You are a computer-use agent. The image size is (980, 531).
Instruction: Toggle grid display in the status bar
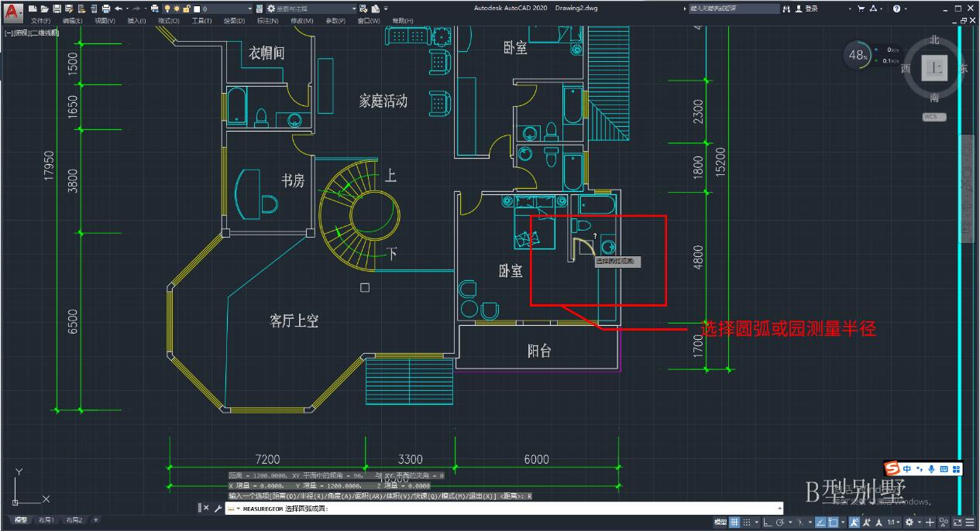click(734, 519)
